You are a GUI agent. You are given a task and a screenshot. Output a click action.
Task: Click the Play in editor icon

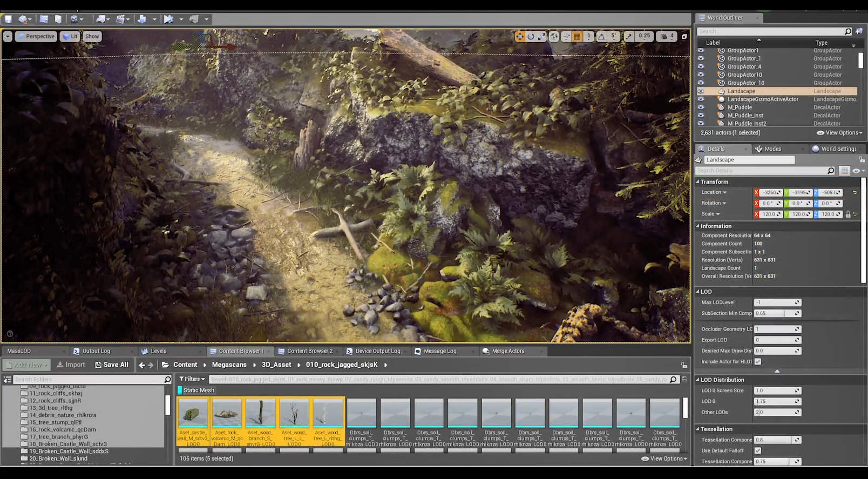tap(168, 19)
